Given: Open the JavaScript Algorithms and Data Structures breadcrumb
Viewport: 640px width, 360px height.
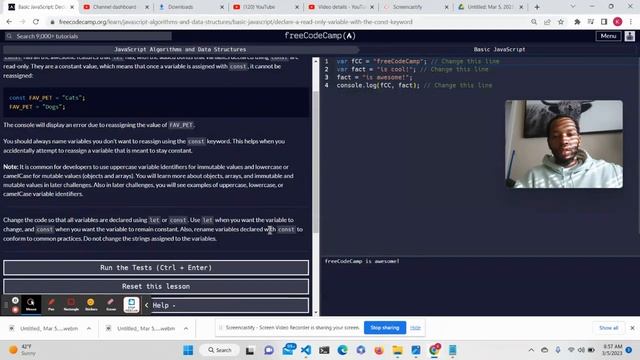Looking at the screenshot, I should (x=180, y=49).
